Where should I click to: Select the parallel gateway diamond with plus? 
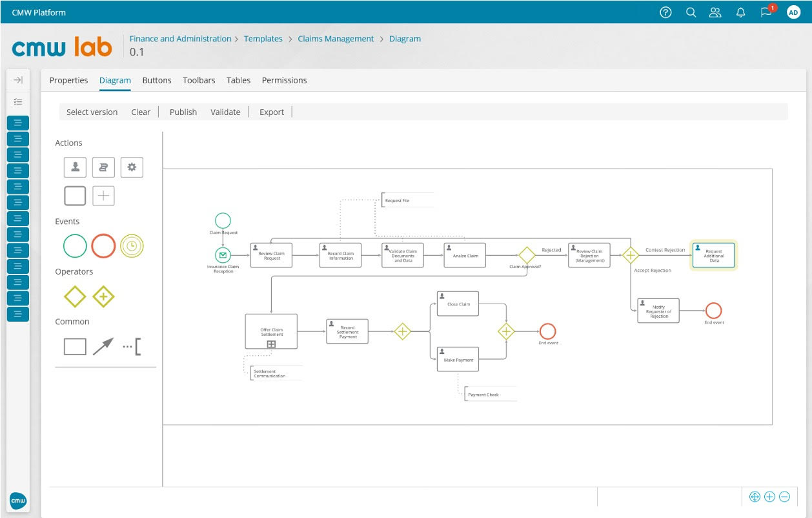tap(103, 296)
